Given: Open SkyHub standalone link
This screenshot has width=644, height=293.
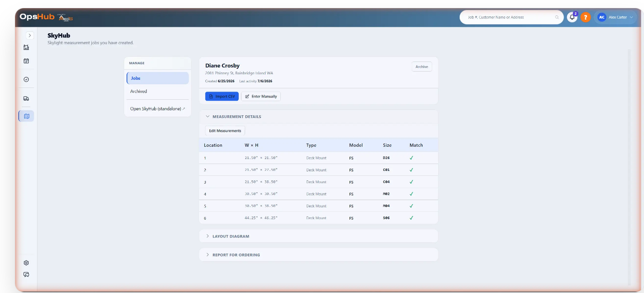Looking at the screenshot, I should coord(157,109).
